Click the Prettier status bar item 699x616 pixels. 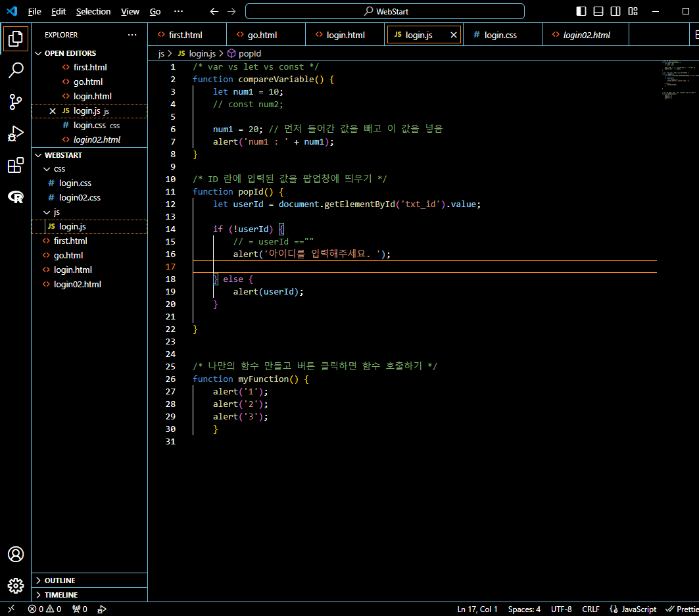point(682,609)
